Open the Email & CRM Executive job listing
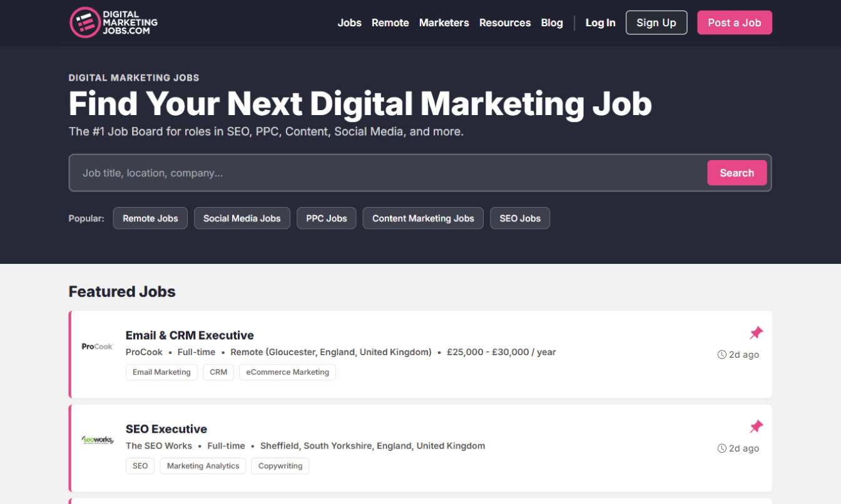This screenshot has width=841, height=504. coord(189,335)
